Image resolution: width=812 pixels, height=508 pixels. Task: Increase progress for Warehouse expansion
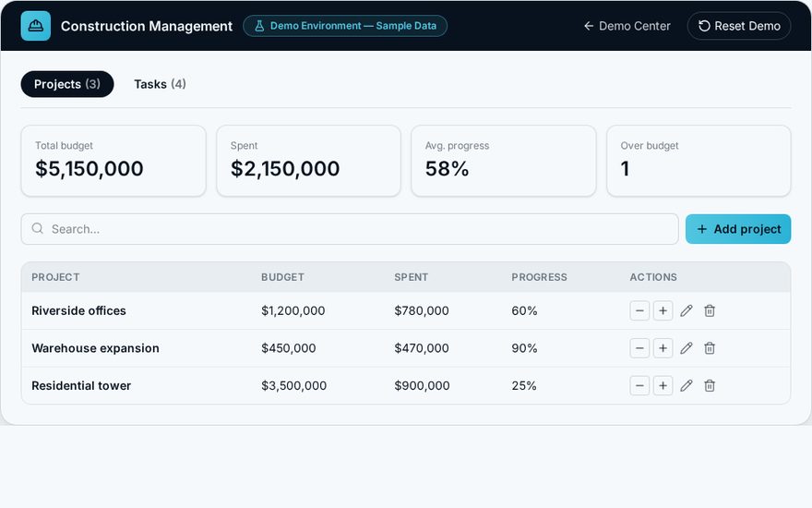pyautogui.click(x=663, y=348)
